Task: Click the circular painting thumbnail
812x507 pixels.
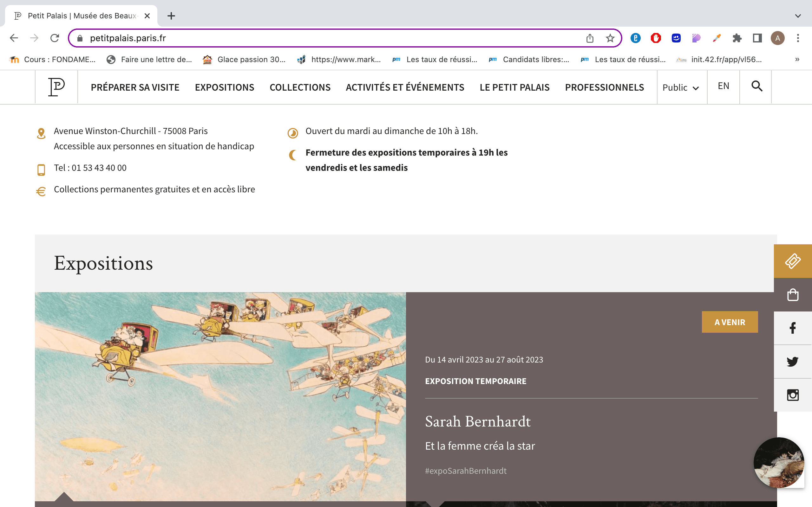Action: coord(778,462)
